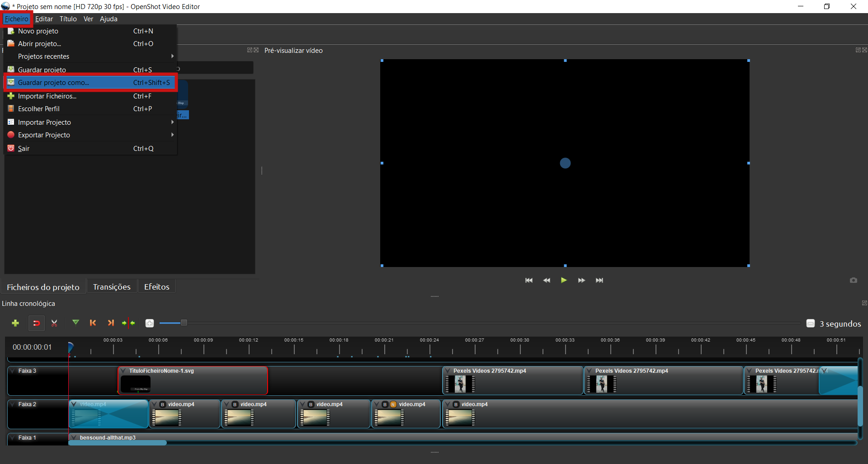Close the project files panel
The image size is (868, 464).
coord(256,50)
